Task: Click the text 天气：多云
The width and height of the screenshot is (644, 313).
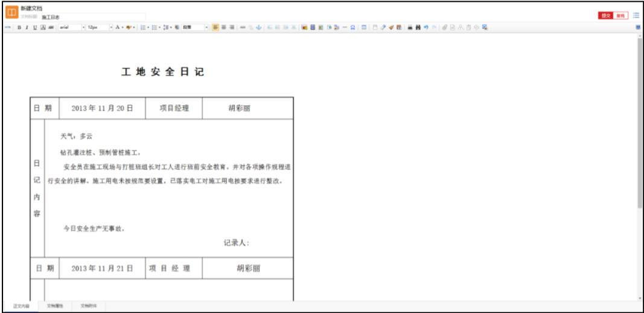Action: click(77, 137)
